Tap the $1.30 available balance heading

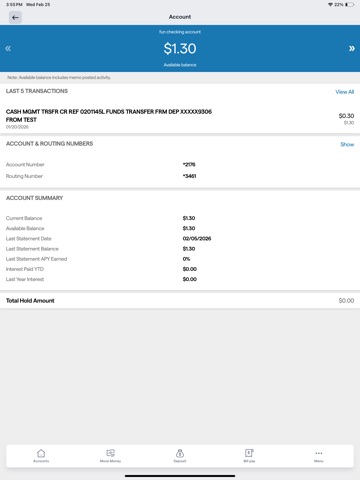coord(180,49)
